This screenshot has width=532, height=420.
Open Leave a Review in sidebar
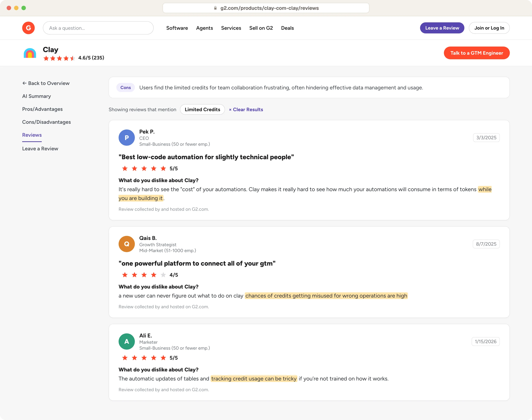[x=40, y=148]
